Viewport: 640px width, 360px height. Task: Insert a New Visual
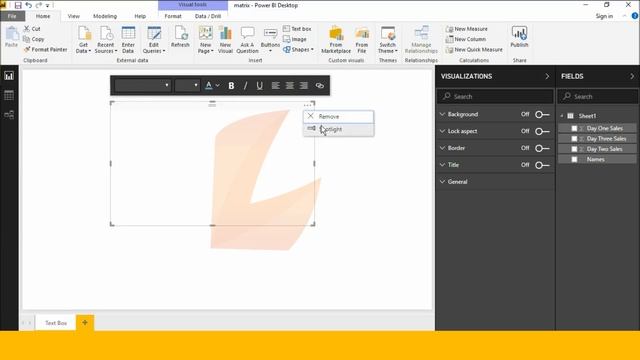point(225,39)
